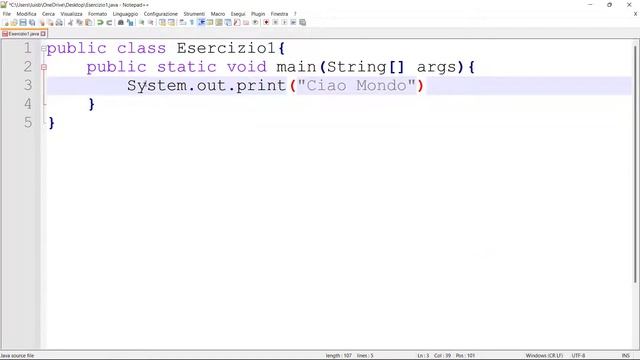This screenshot has width=640, height=360.
Task: Start macro recording with red dot
Action: 266,22
